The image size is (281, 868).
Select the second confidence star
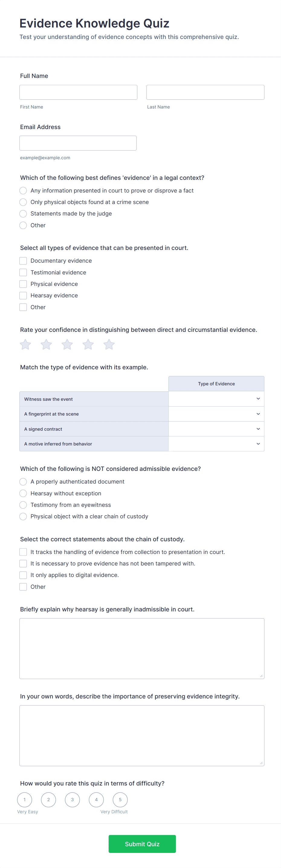click(x=46, y=344)
